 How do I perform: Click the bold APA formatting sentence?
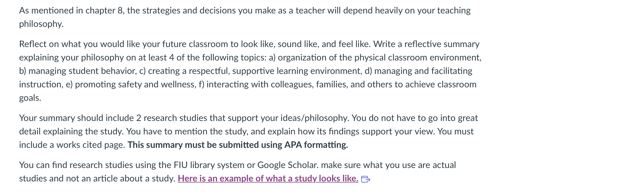pos(238,145)
